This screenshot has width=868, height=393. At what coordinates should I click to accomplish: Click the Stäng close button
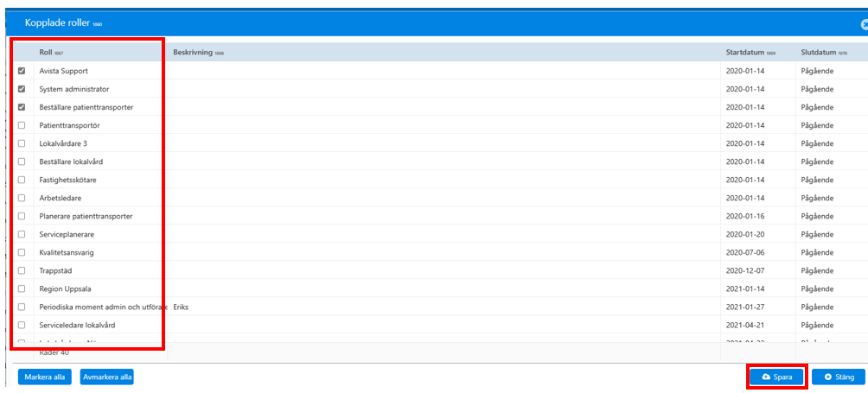tap(838, 377)
